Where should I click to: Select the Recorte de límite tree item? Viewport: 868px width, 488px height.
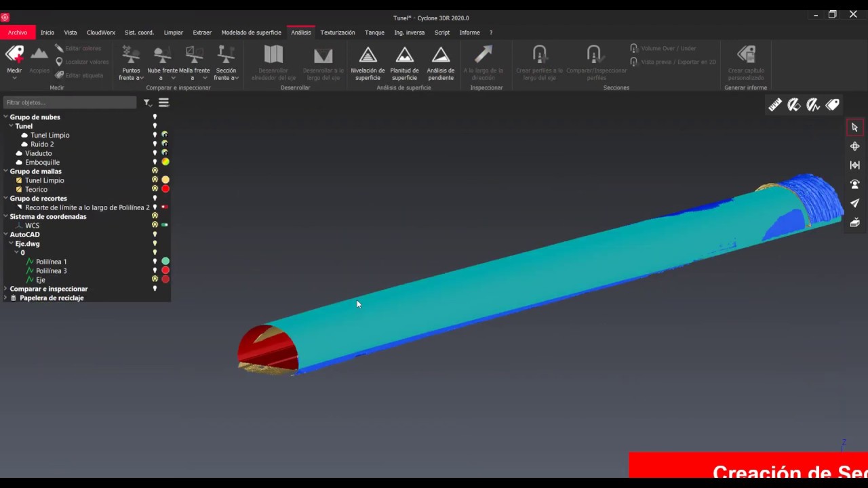[87, 207]
